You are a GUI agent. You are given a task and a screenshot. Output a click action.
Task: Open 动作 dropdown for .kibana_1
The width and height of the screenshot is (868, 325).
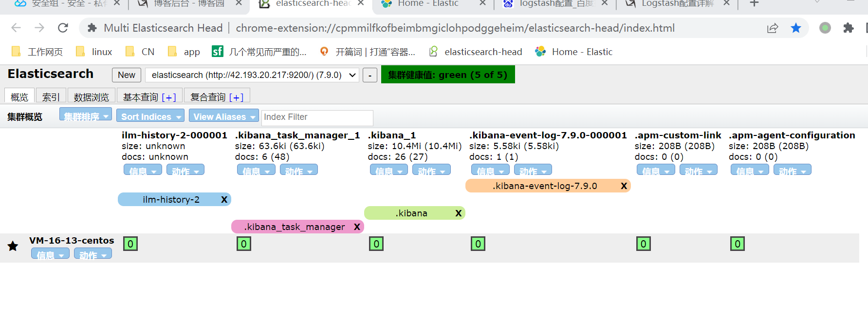pos(431,170)
